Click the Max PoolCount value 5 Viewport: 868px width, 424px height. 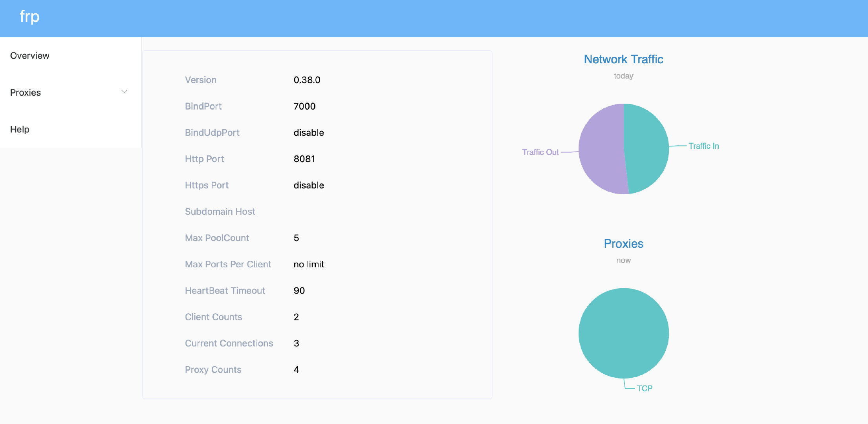click(x=297, y=238)
